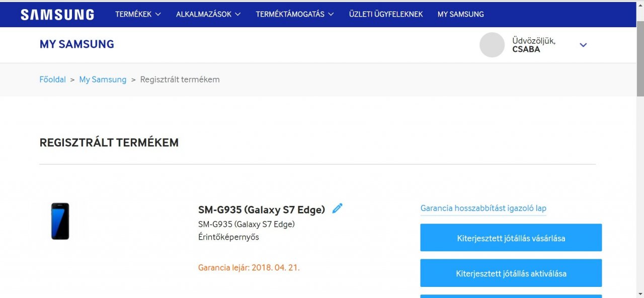This screenshot has width=644, height=298.
Task: Click the My Samsung breadcrumb link
Action: (x=103, y=80)
